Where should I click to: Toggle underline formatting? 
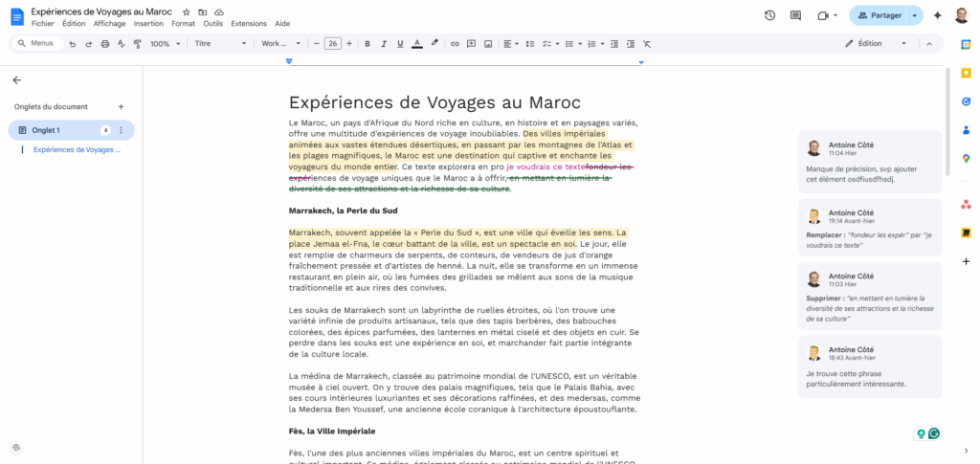pyautogui.click(x=400, y=44)
